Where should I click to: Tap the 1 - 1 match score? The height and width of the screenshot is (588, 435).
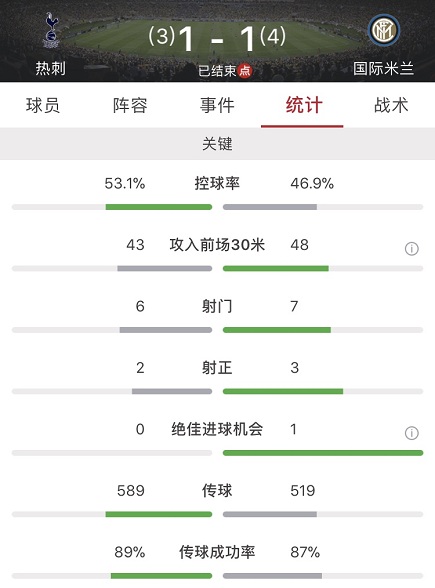coord(217,38)
